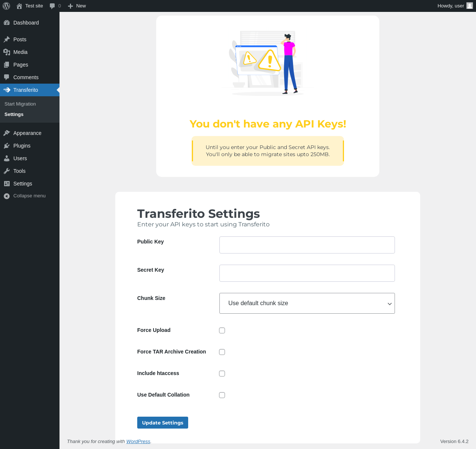476x449 pixels.
Task: Go to Plugins menu
Action: (x=30, y=146)
